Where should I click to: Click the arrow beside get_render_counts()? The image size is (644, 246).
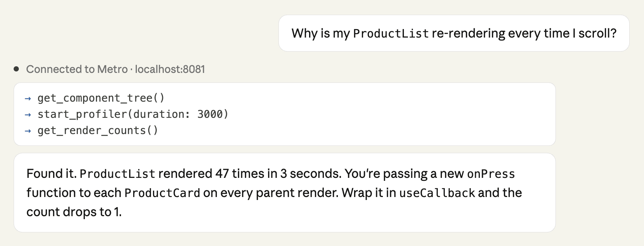click(28, 131)
